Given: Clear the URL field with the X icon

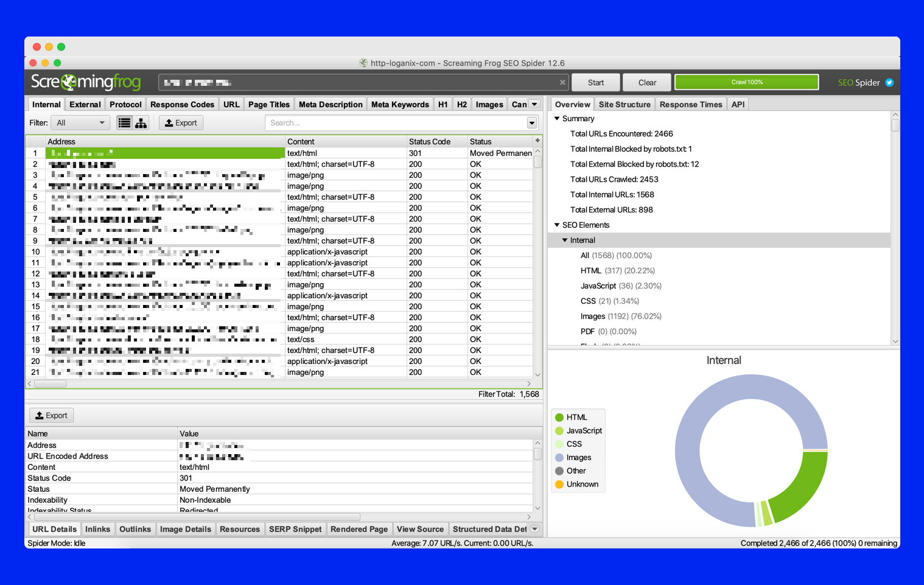Looking at the screenshot, I should (x=562, y=82).
